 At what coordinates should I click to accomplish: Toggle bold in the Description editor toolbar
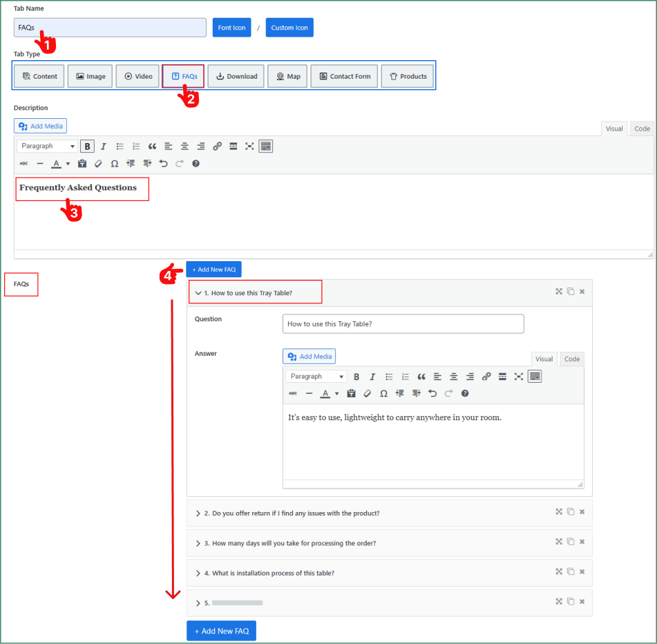87,146
